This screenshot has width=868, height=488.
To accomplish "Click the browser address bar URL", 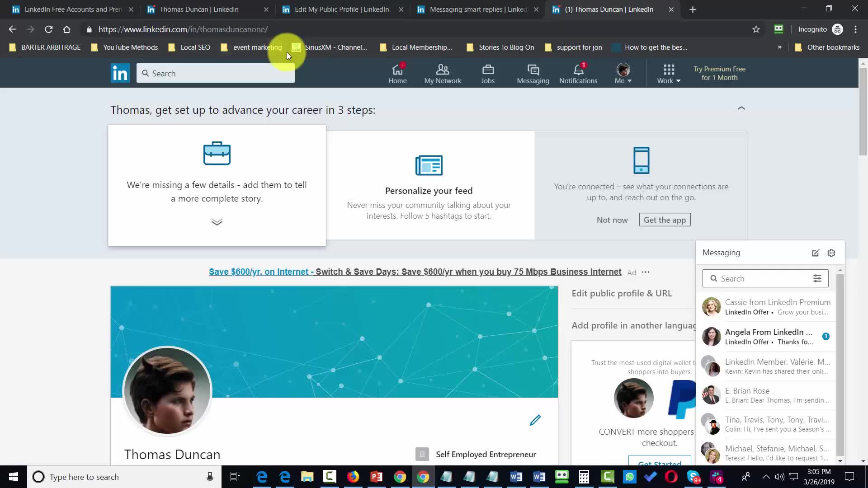I will [183, 29].
